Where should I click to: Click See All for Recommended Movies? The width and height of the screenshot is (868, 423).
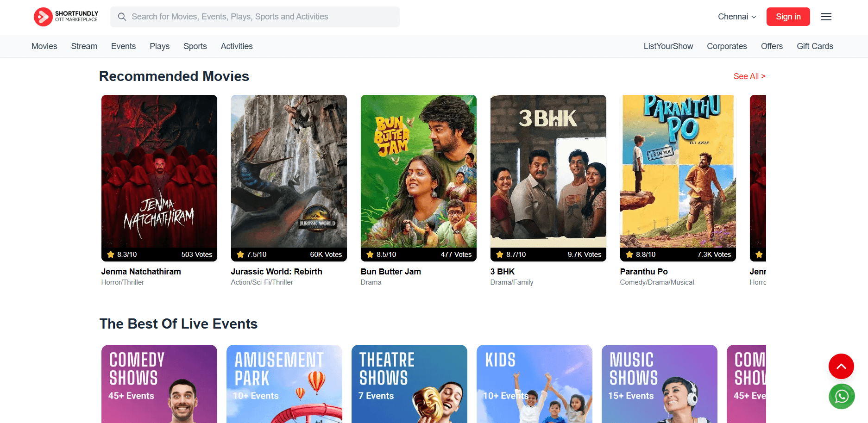[x=749, y=76]
